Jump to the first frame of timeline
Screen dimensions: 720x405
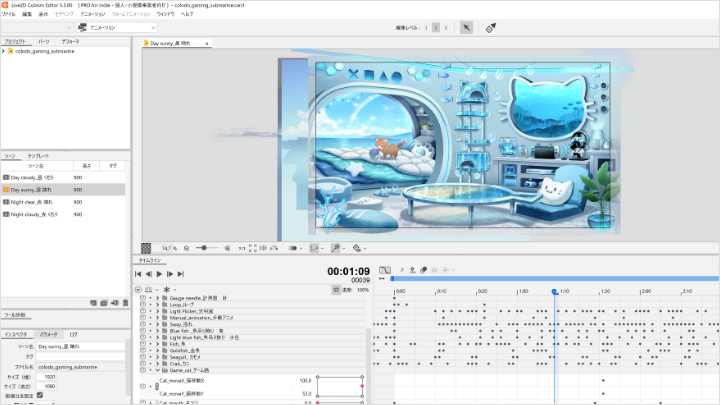[x=138, y=274]
